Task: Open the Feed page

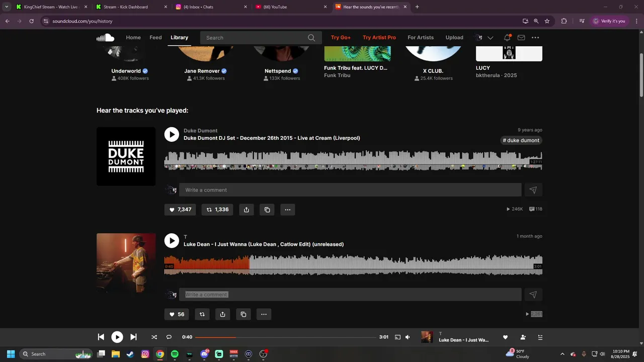Action: 155,38
